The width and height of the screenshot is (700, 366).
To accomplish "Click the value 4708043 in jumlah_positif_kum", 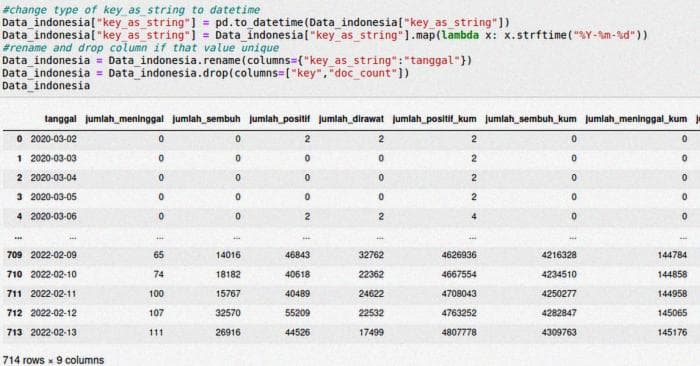I will [459, 294].
